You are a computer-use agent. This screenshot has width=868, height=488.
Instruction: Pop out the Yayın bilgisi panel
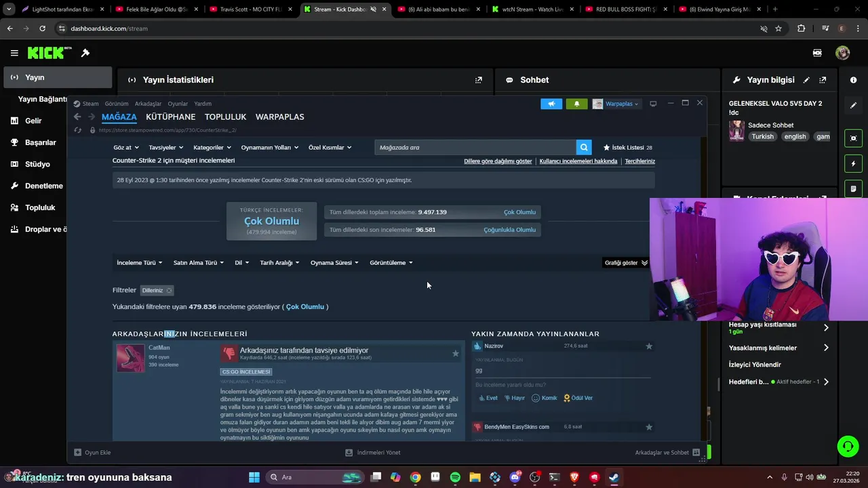[x=823, y=80]
